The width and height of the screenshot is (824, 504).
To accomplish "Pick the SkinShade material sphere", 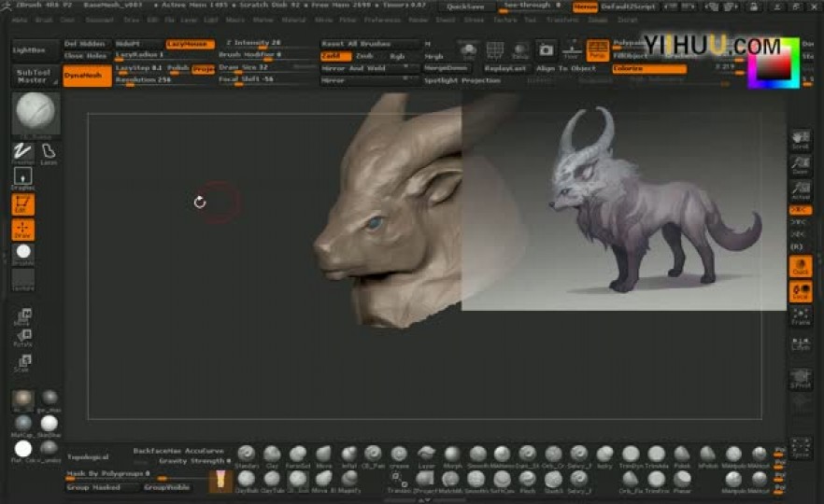I will [49, 425].
